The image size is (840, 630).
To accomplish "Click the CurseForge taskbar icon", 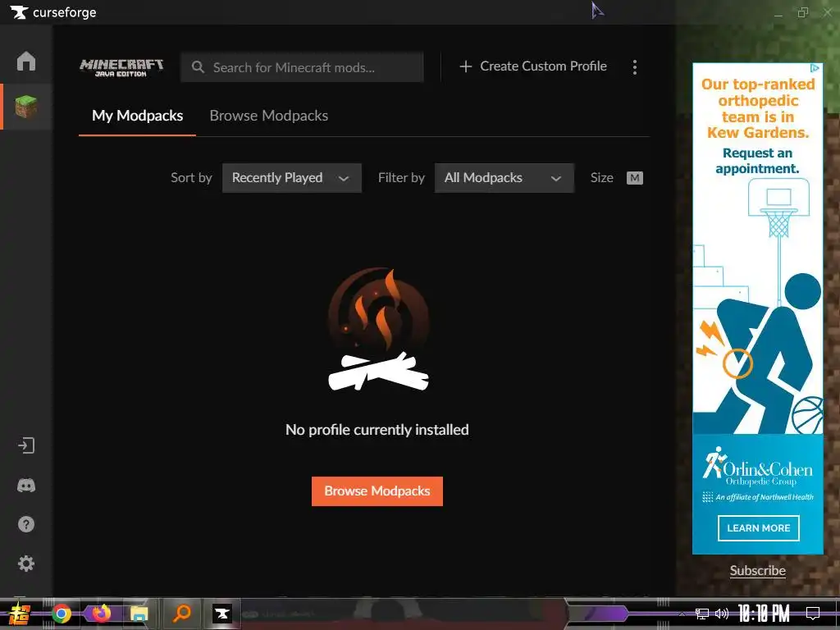I will (x=221, y=614).
